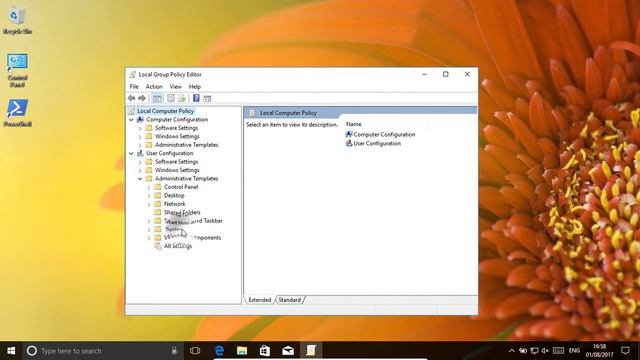
Task: Open the Help menu
Action: point(195,87)
